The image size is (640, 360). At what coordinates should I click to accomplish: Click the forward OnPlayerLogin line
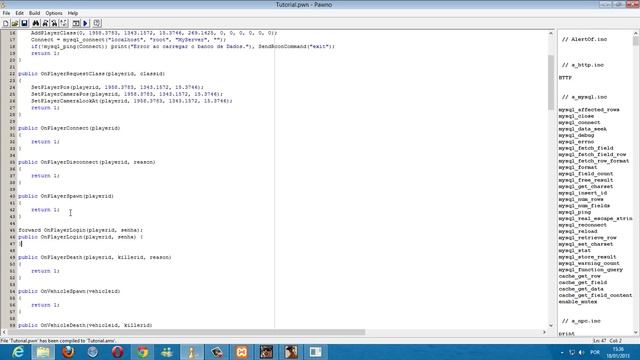click(x=80, y=230)
